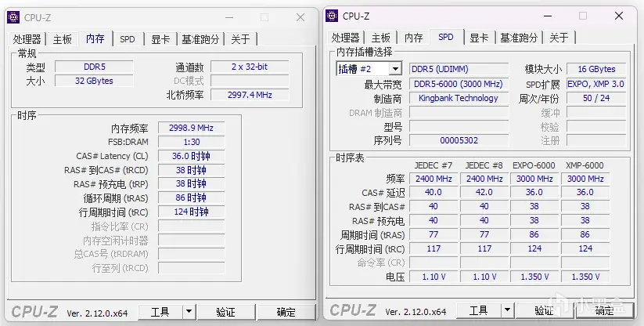Image resolution: width=644 pixels, height=326 pixels.
Task: Open the 关于 tab in the left window
Action: (x=240, y=39)
